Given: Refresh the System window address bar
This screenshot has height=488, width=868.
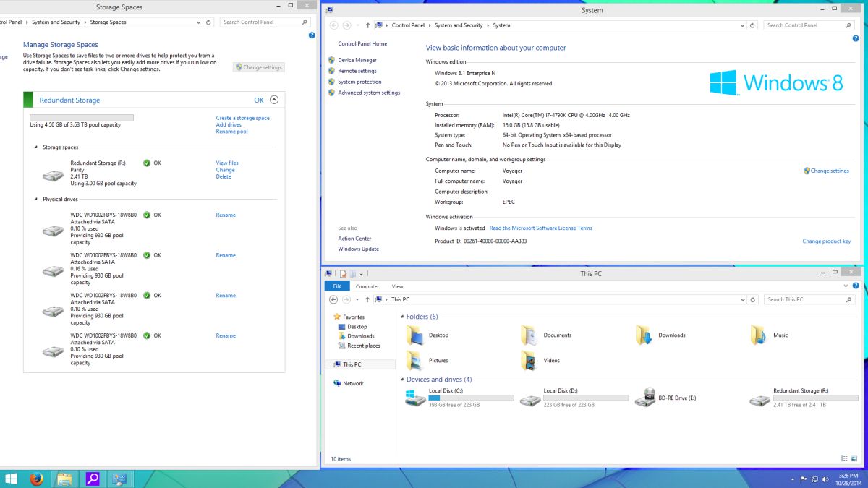Looking at the screenshot, I should click(753, 25).
